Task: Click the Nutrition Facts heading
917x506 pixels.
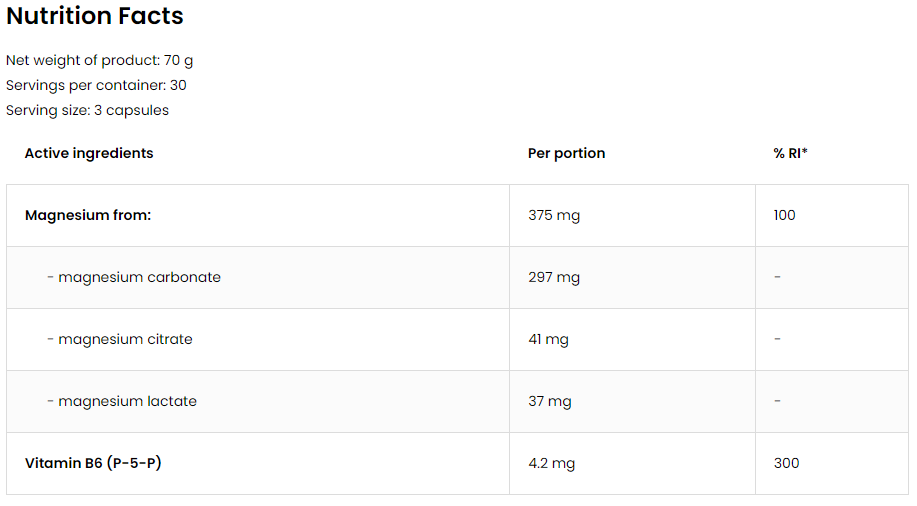Action: 95,17
